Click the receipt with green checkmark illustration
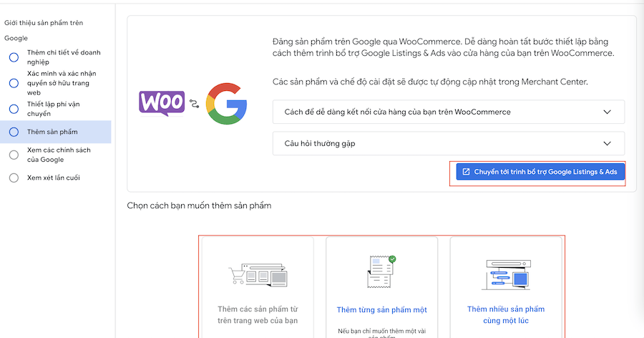Image resolution: width=644 pixels, height=338 pixels. pyautogui.click(x=381, y=271)
